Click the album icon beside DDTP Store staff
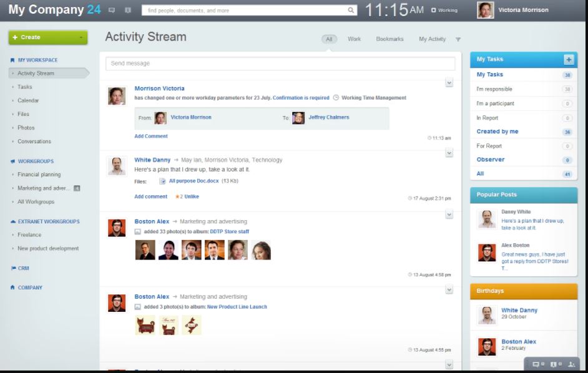Screen dimensions: 588x373 [x=137, y=231]
